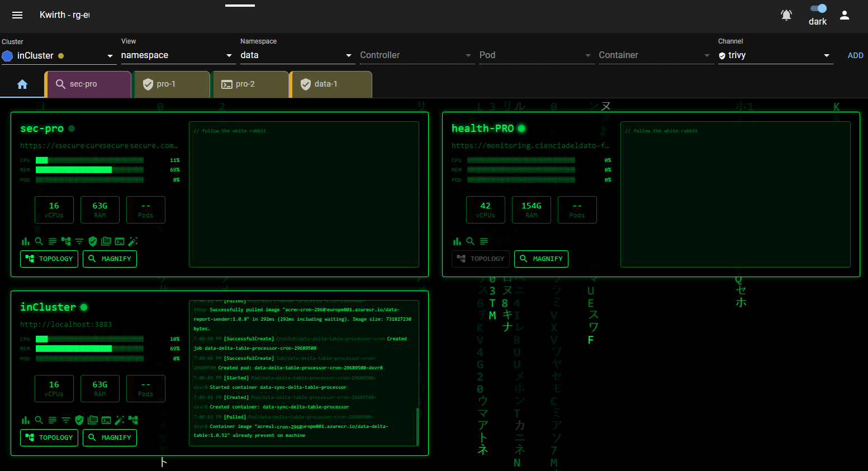Go to the home tab

pos(22,84)
